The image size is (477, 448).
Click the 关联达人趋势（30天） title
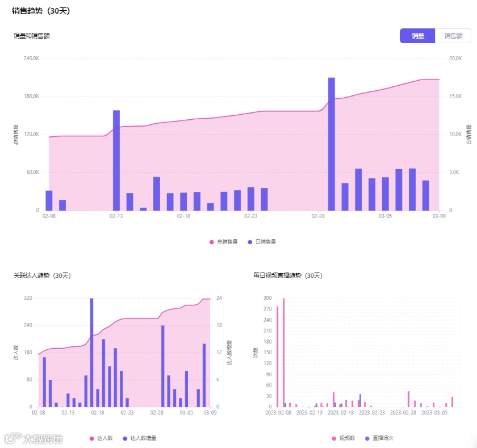[42, 275]
